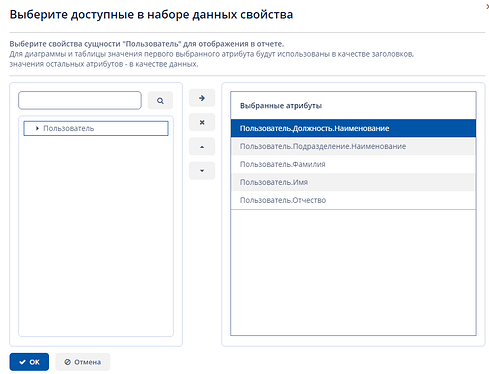The image size is (489, 374).
Task: Add attribute with right arrow button
Action: coord(202,98)
